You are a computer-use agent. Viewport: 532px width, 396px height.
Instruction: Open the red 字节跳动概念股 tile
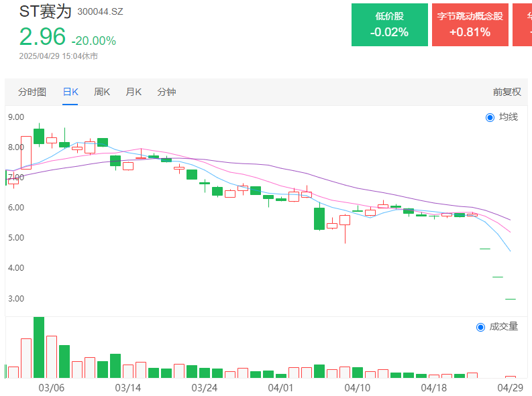coord(470,25)
